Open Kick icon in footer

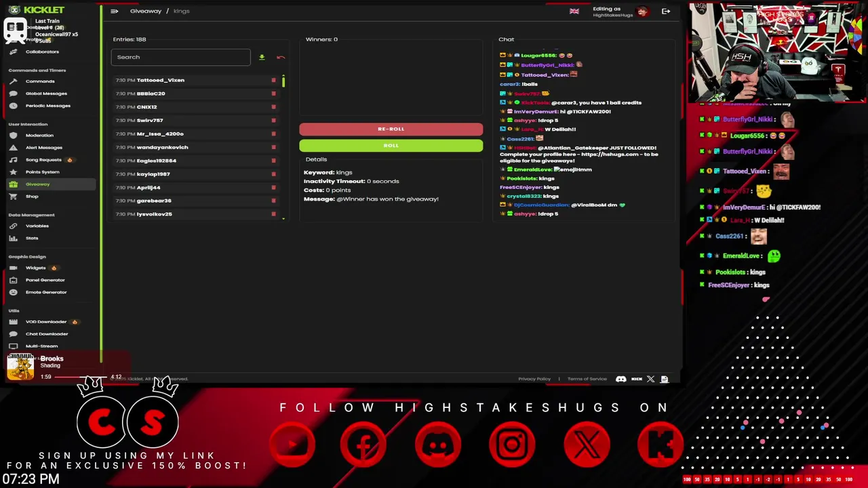pos(637,379)
